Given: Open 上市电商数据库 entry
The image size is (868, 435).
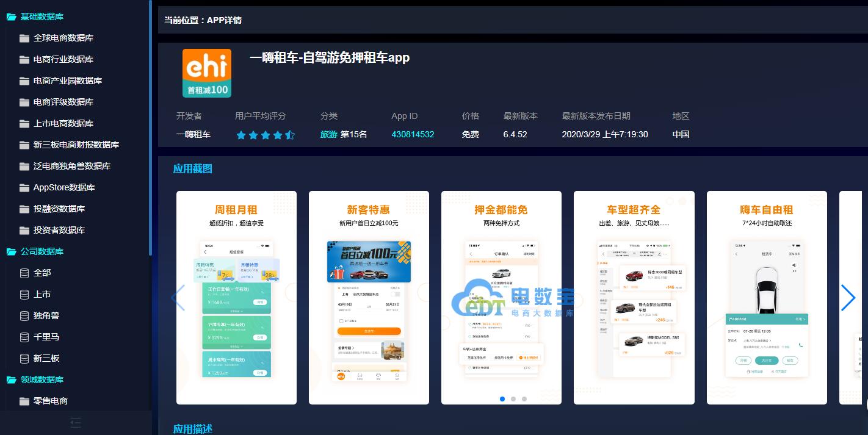Looking at the screenshot, I should (x=63, y=123).
